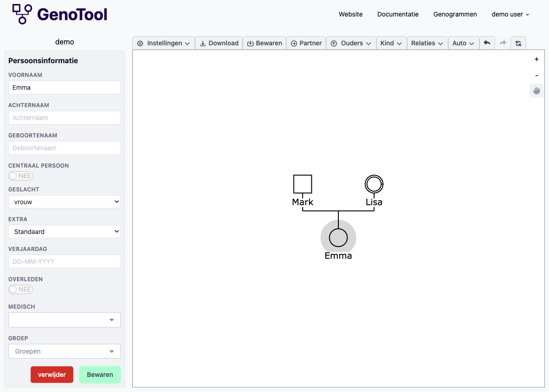Expand the Groepen dropdown
Viewport: 549px width, 392px height.
pos(65,351)
